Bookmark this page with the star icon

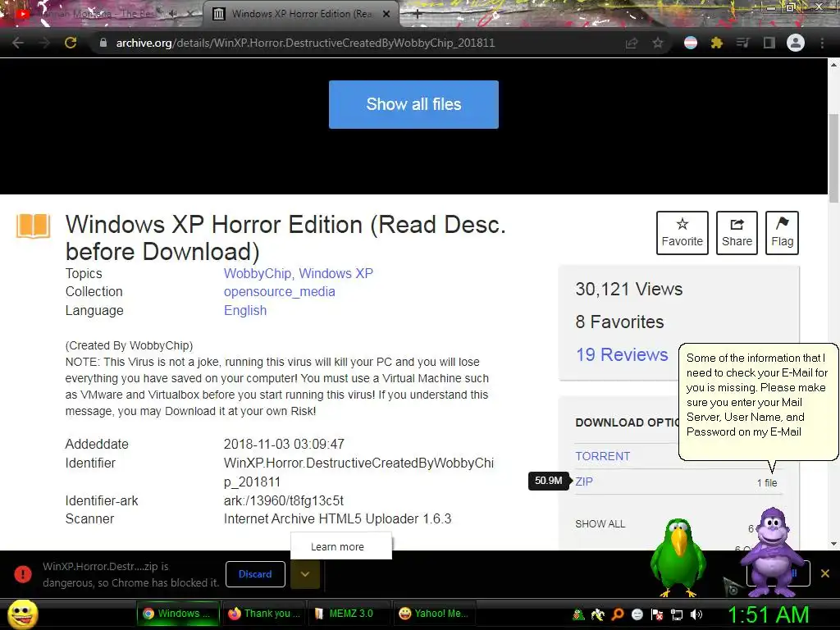click(658, 43)
